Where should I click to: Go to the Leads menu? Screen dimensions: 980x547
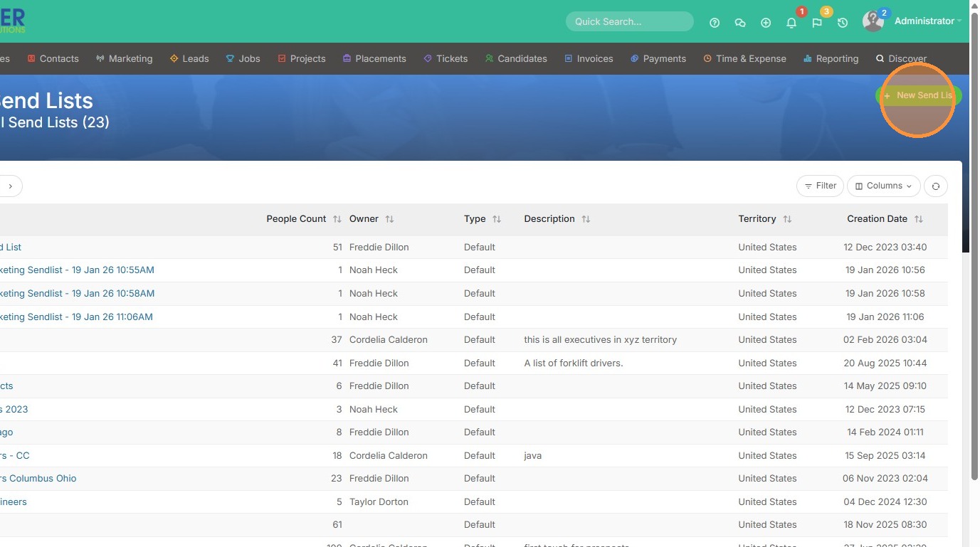click(x=189, y=59)
